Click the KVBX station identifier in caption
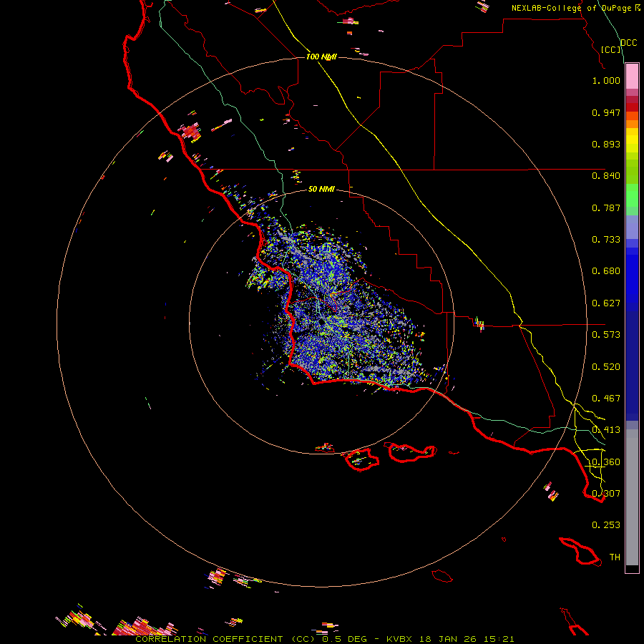Screen dimensions: 644x644 point(399,639)
